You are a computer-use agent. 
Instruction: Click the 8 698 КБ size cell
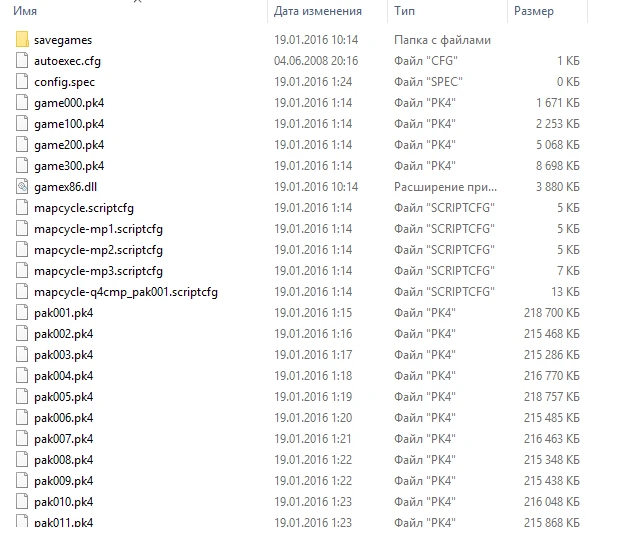pos(558,166)
